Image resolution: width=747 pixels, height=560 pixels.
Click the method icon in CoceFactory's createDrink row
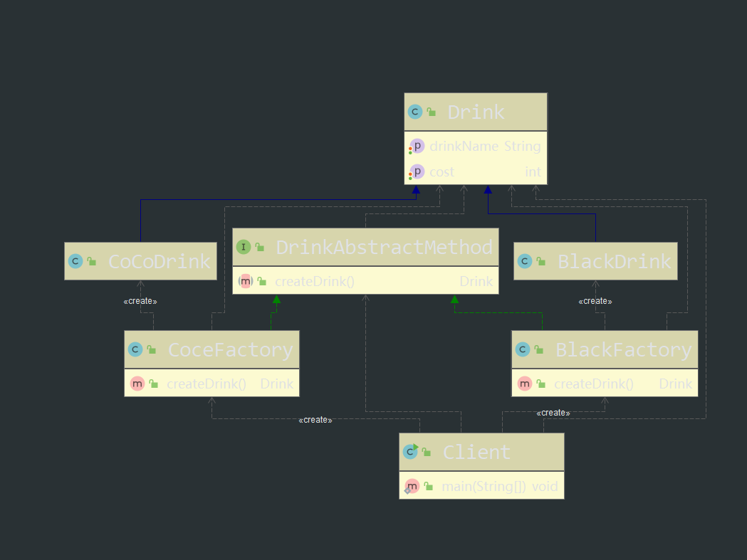coord(137,384)
